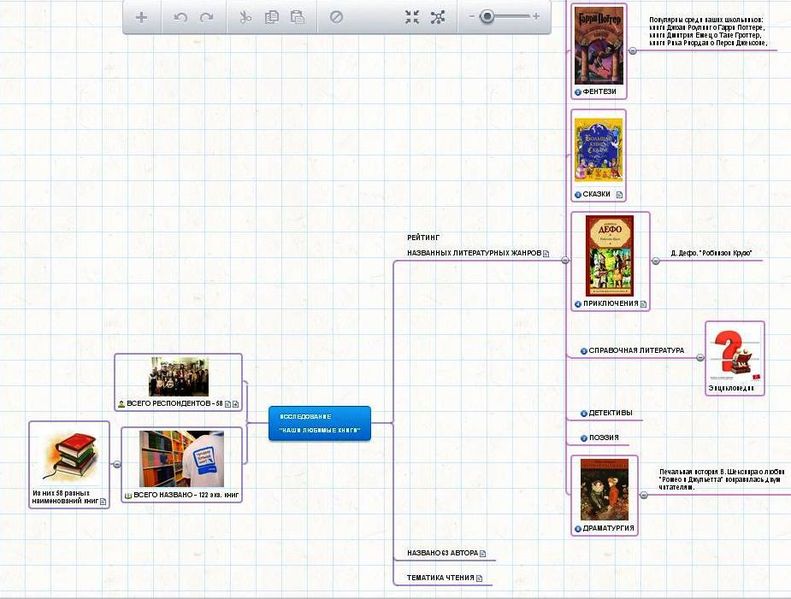The height and width of the screenshot is (599, 791).
Task: Select the Энциклопедии label
Action: coord(731,388)
